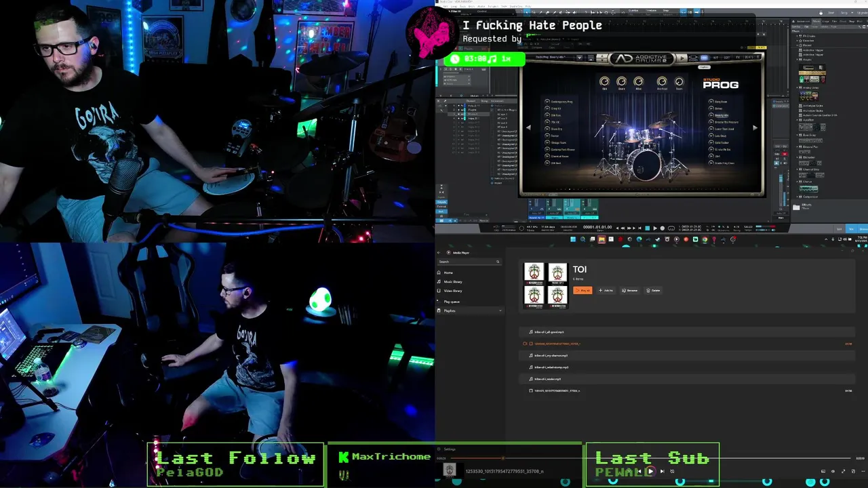
Task: Adjust the Snare volume knob in Addictive Drums
Action: click(621, 81)
